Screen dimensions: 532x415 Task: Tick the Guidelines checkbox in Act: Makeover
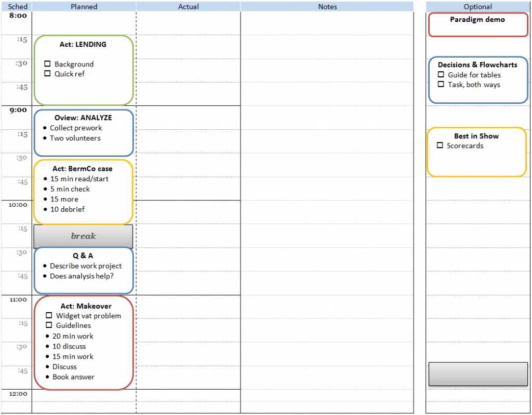pyautogui.click(x=49, y=325)
